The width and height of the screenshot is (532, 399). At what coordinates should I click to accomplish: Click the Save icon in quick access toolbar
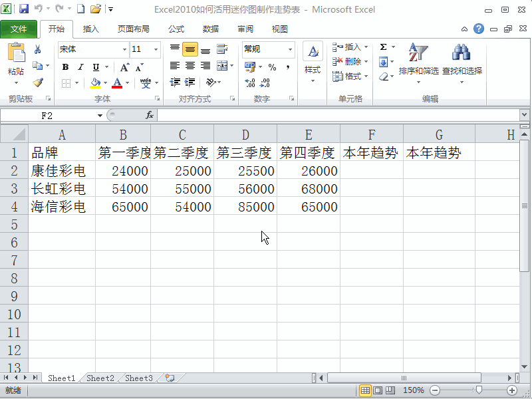click(24, 9)
